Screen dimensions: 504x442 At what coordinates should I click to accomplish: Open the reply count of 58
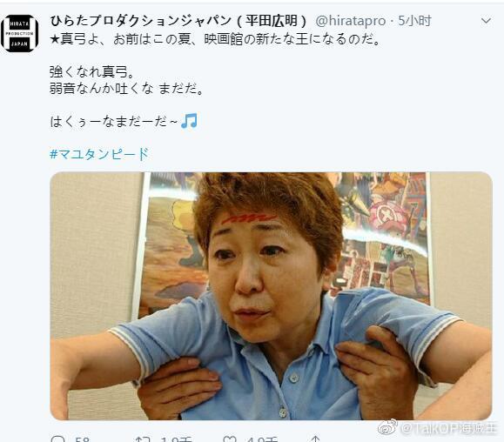point(83,439)
